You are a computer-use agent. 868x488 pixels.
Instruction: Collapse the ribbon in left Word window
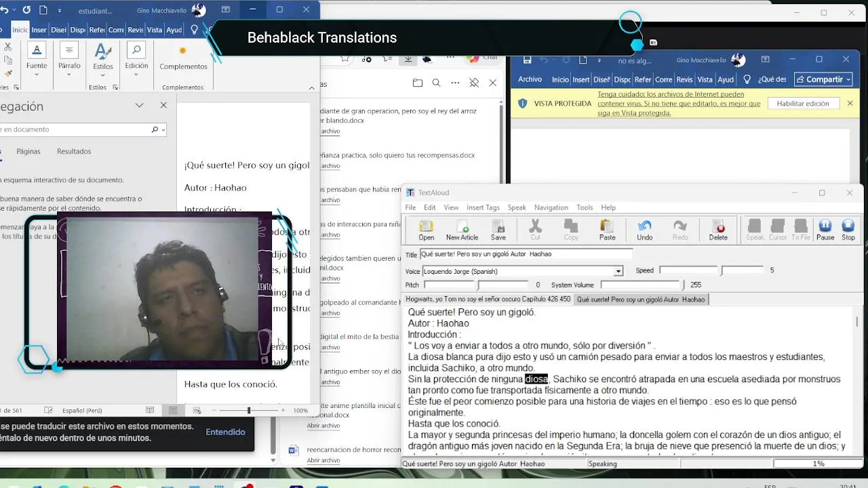[312, 87]
